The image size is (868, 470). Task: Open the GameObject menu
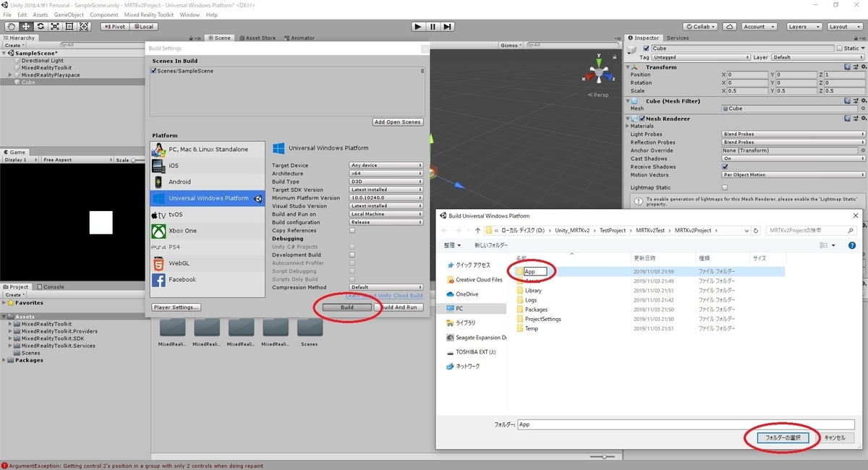pyautogui.click(x=69, y=14)
